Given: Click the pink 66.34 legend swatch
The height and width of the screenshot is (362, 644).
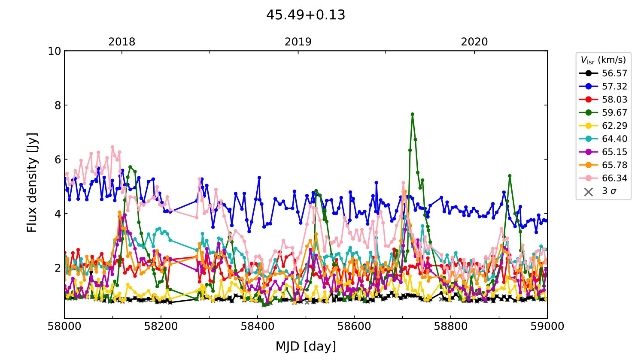Looking at the screenshot, I should (x=588, y=178).
